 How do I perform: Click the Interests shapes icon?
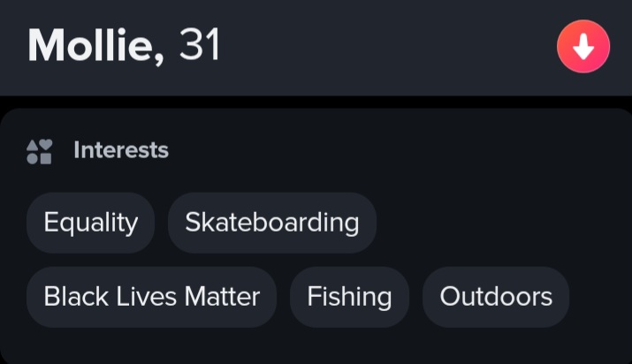(40, 151)
